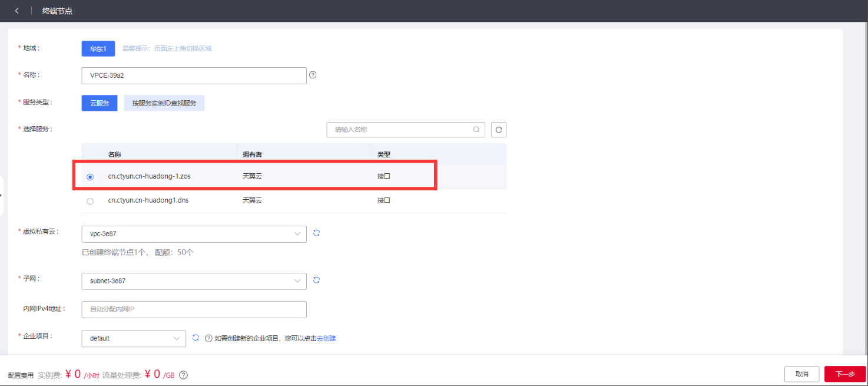Select cn.ctyun.cn-huadong1.dns radio button

(90, 201)
